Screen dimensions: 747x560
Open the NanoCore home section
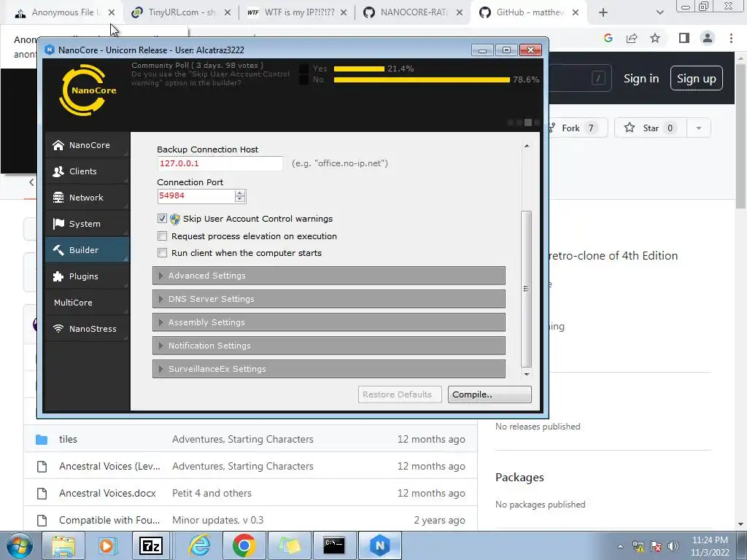point(88,145)
